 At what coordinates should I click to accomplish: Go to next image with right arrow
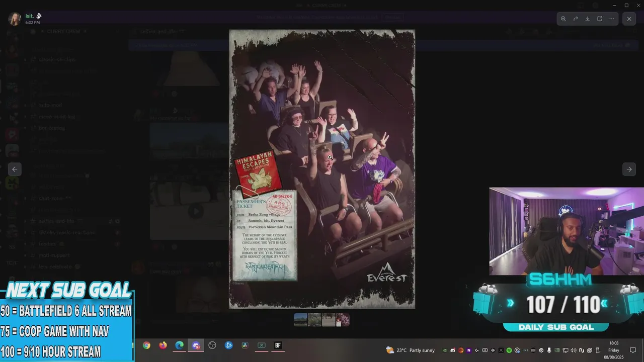click(x=629, y=169)
